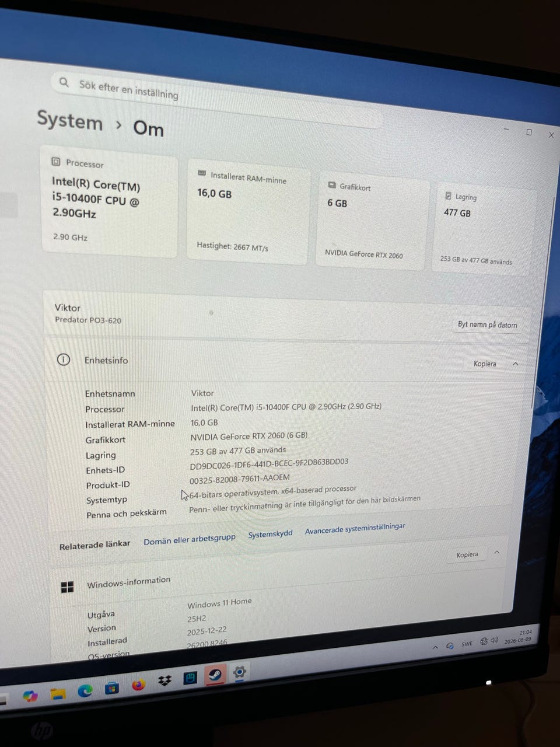Click the Installerat RAM-minne card icon
560x747 pixels.
click(x=202, y=173)
